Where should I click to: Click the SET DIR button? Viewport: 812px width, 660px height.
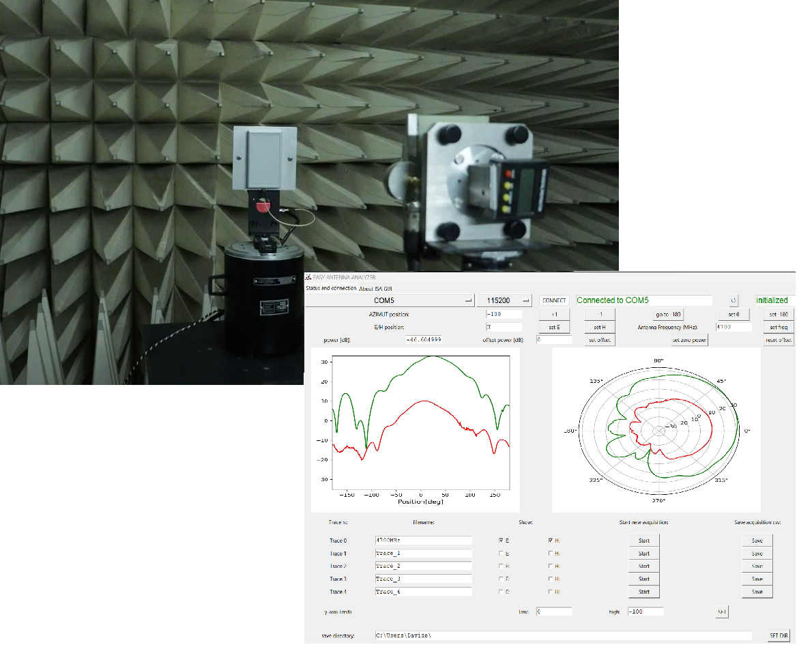779,635
